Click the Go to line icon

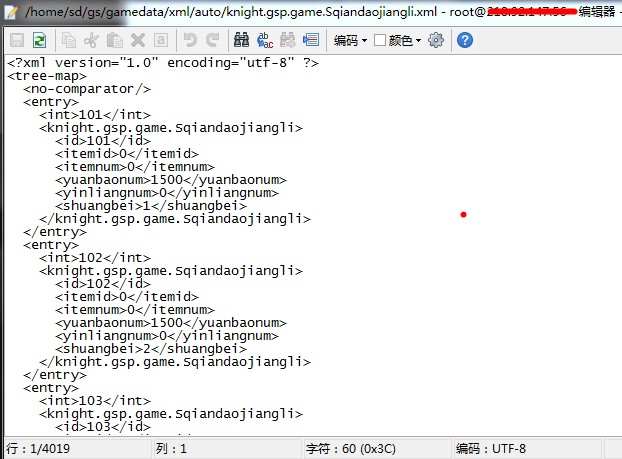click(311, 40)
